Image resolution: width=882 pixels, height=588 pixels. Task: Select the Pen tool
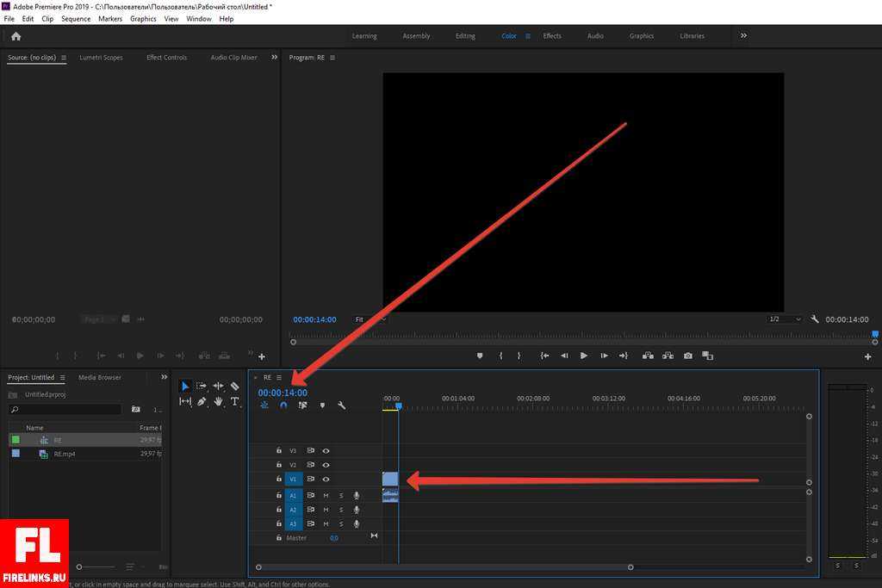pos(202,402)
